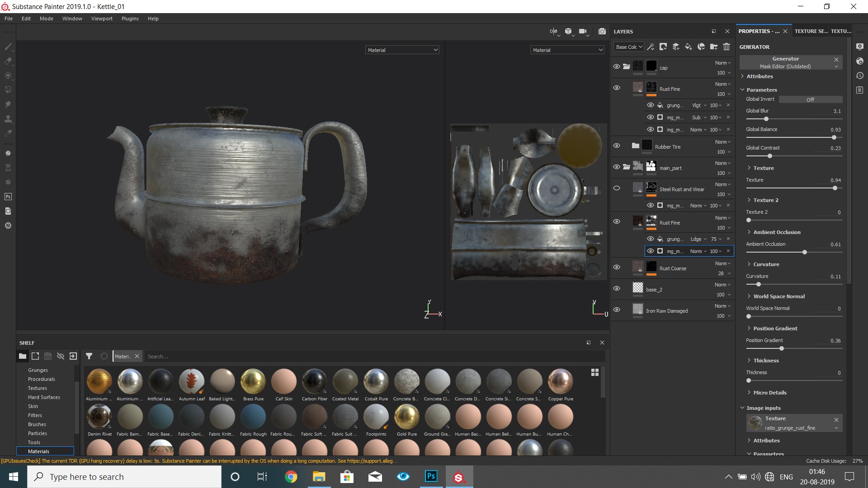868x488 pixels.
Task: Add a new fill layer
Action: (x=688, y=47)
